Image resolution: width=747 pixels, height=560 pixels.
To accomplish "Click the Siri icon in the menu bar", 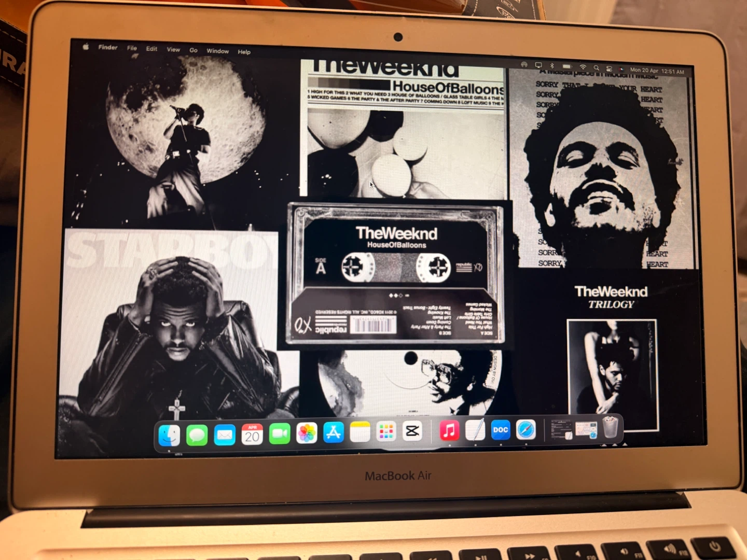I will pos(621,68).
